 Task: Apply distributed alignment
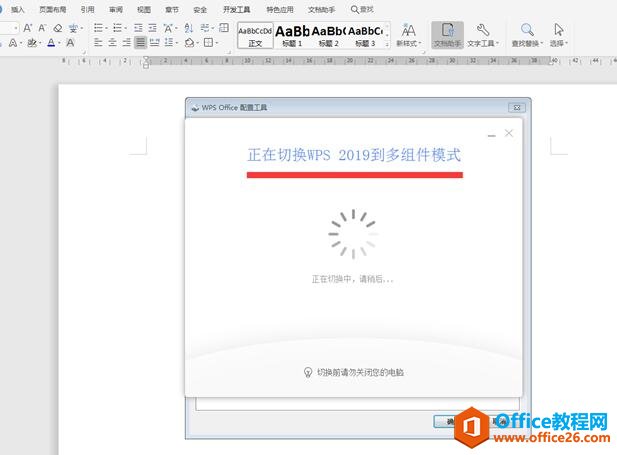(x=155, y=43)
